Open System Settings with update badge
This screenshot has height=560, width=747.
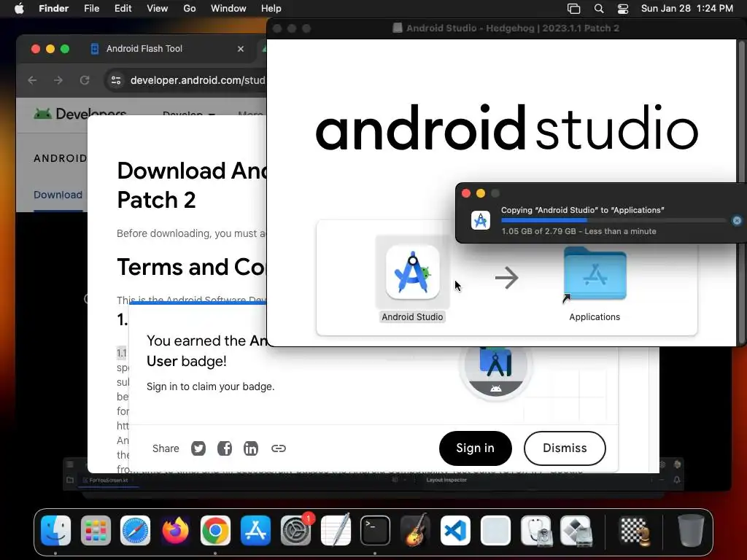296,530
